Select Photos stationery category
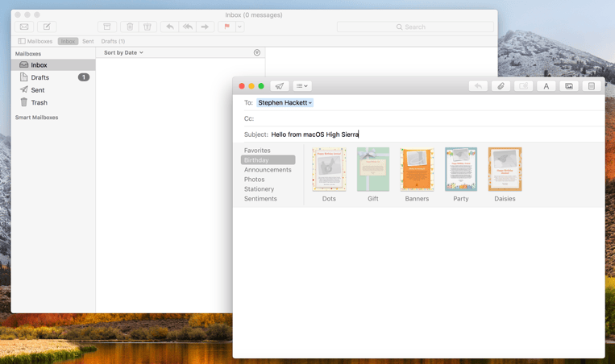The image size is (615, 364). 254,180
